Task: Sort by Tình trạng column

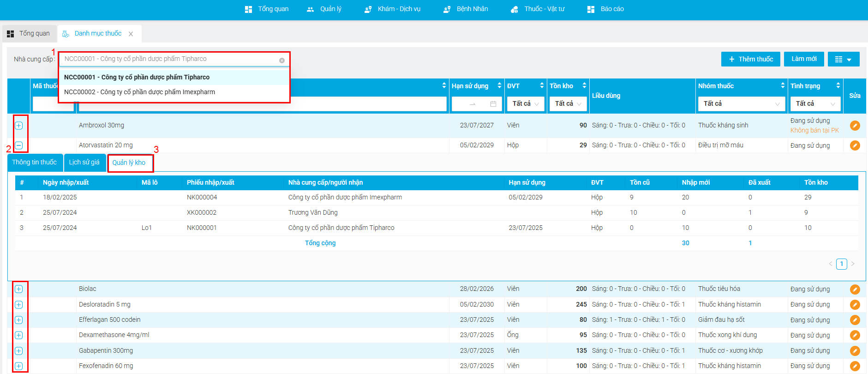Action: pyautogui.click(x=838, y=86)
